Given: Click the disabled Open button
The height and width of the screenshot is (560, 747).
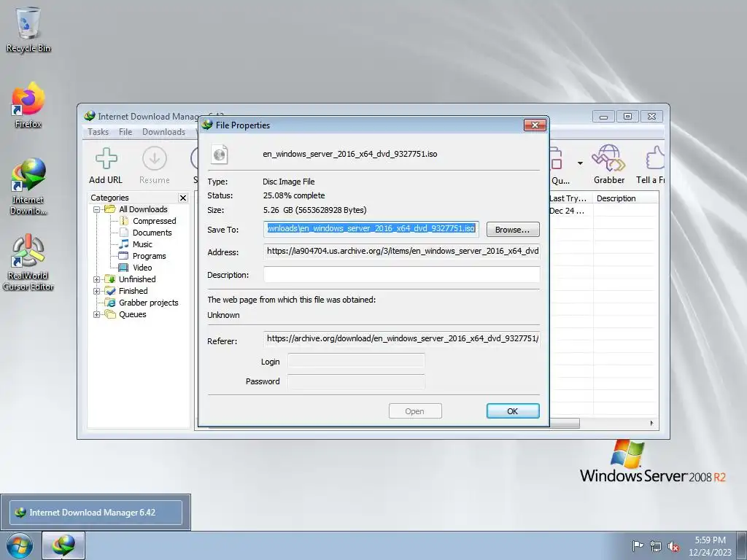Looking at the screenshot, I should pos(415,411).
